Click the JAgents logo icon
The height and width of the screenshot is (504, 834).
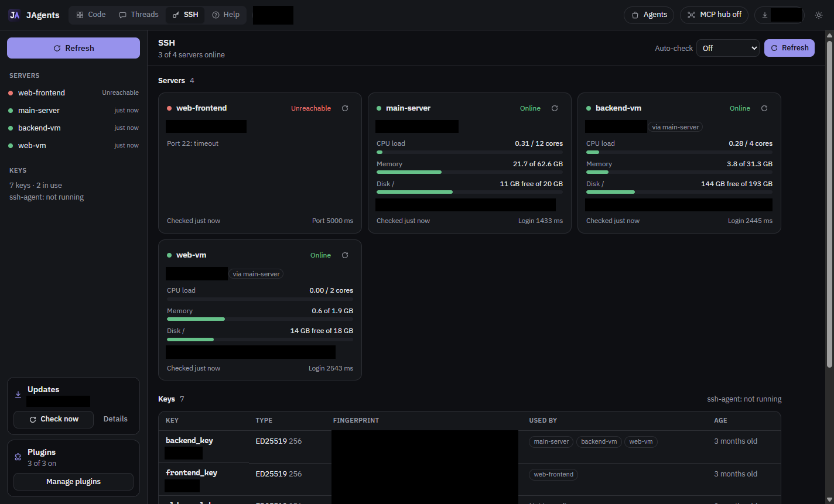click(x=15, y=15)
